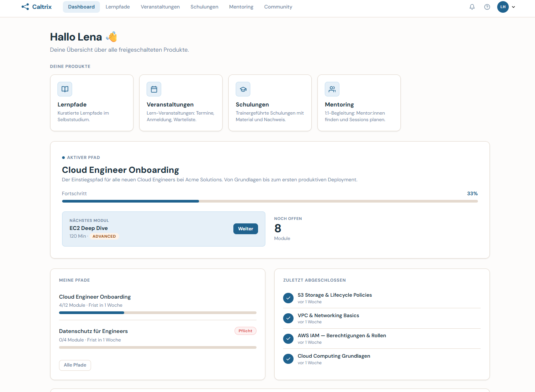
Task: Open the Mentoring product card title
Action: [339, 105]
